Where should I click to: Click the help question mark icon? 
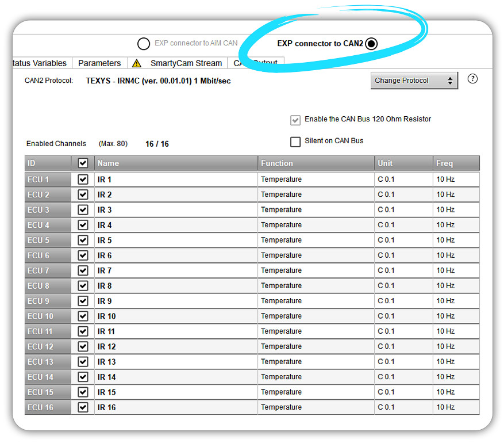(472, 79)
